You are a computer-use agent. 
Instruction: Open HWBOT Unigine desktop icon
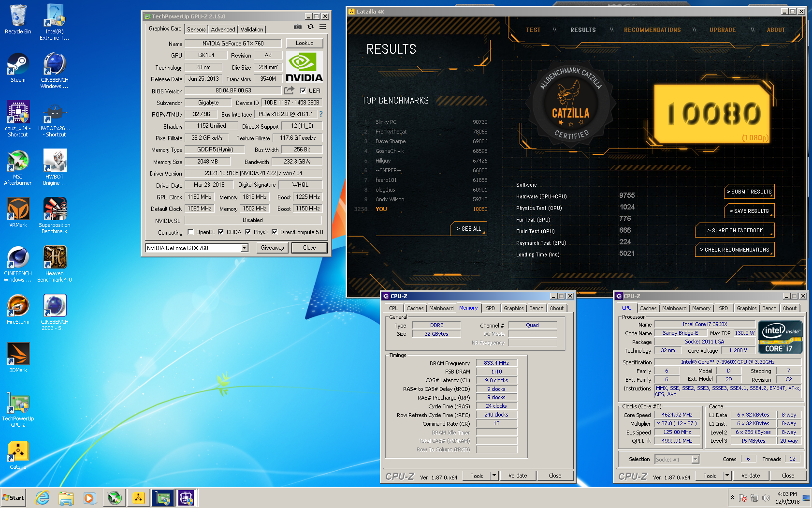point(54,167)
